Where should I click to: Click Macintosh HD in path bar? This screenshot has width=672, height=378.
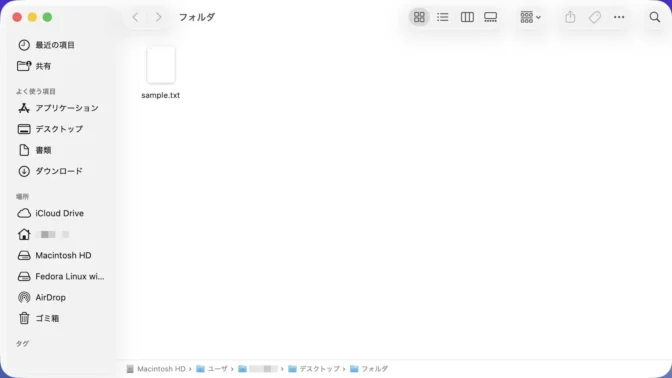156,369
